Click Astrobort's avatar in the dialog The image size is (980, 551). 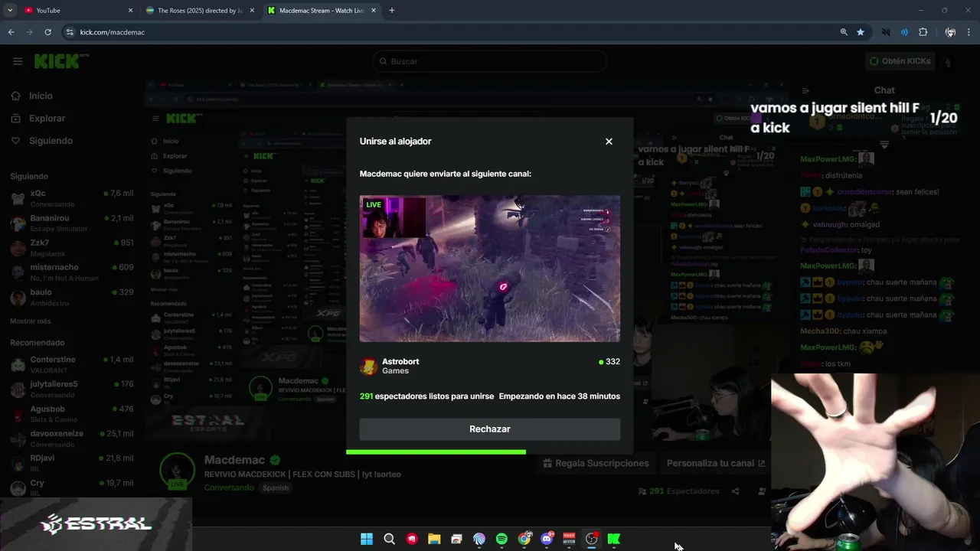[369, 367]
